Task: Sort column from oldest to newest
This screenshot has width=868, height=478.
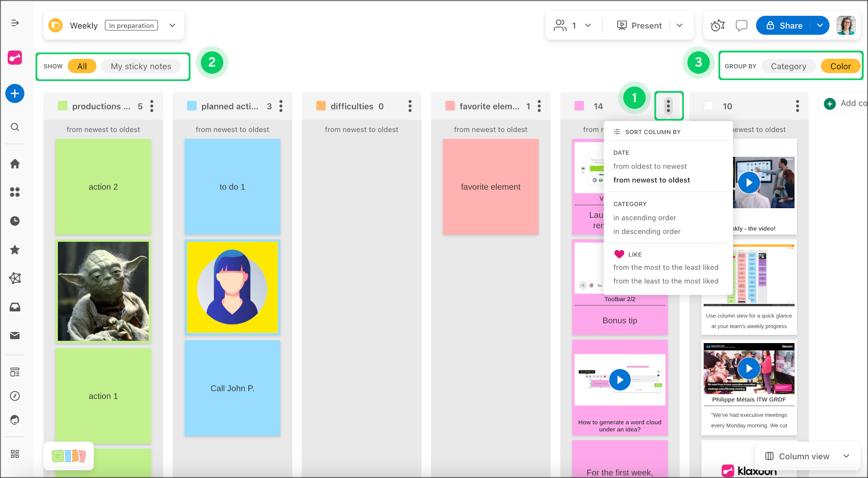Action: 650,166
